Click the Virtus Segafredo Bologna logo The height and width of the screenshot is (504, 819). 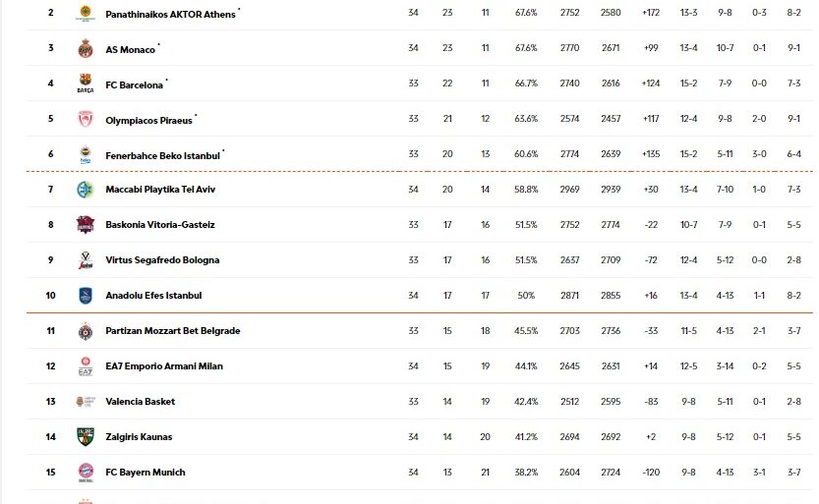point(85,260)
